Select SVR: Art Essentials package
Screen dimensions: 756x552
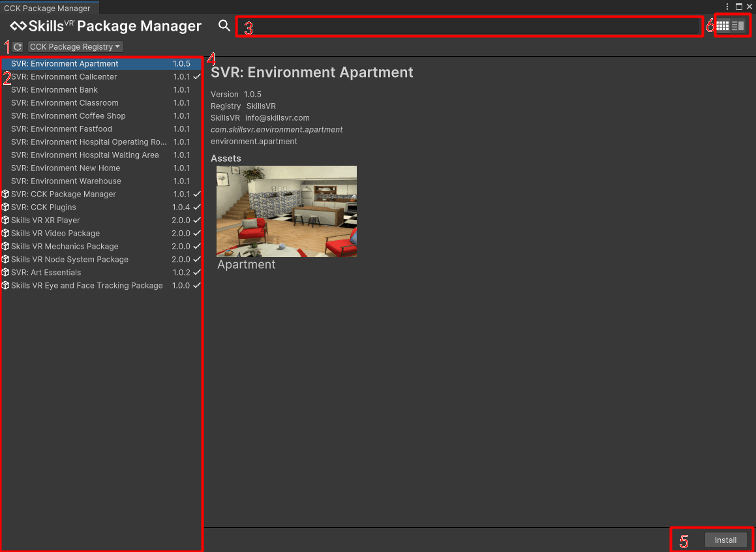point(100,272)
